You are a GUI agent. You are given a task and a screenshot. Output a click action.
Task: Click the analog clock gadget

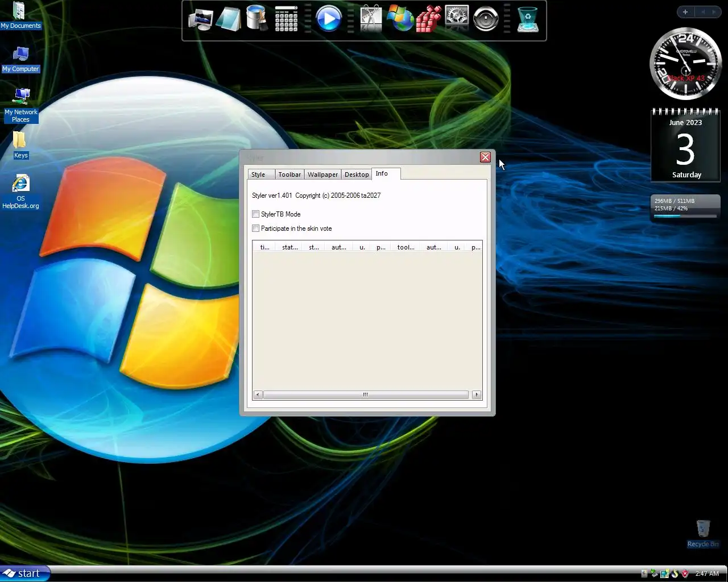click(685, 64)
